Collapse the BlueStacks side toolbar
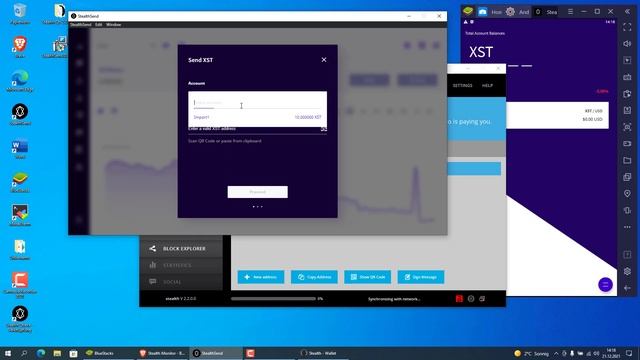The width and height of the screenshot is (640, 360). [627, 12]
